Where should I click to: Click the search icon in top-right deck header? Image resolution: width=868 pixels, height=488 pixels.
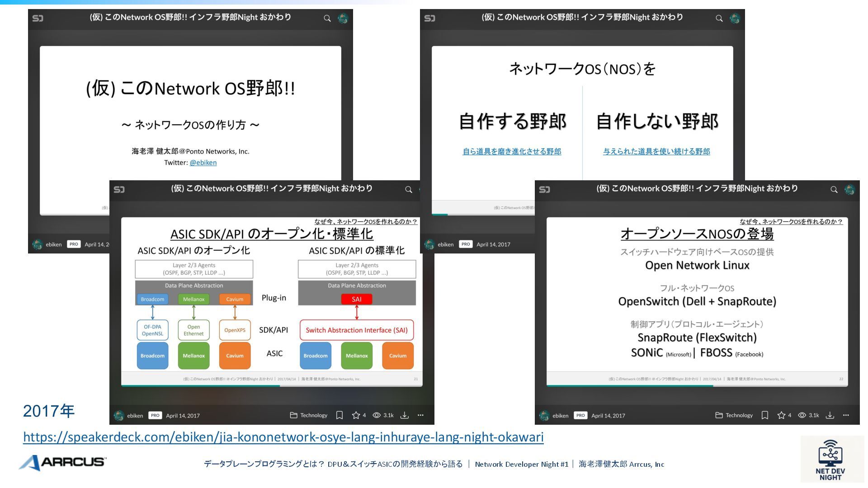pos(719,19)
